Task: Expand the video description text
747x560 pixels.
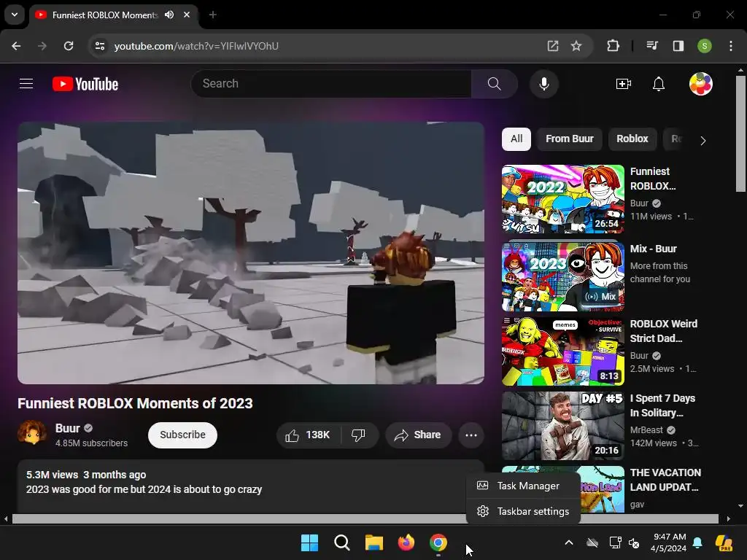Action: pos(144,489)
